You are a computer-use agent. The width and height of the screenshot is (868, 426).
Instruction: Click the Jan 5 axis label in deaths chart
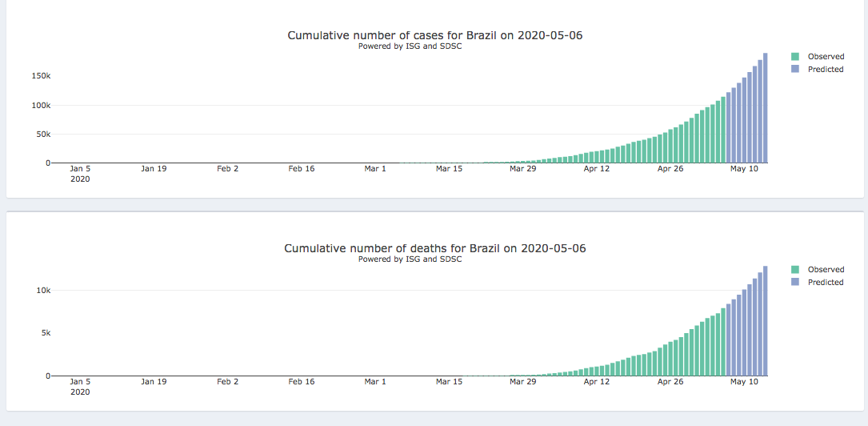(x=80, y=382)
